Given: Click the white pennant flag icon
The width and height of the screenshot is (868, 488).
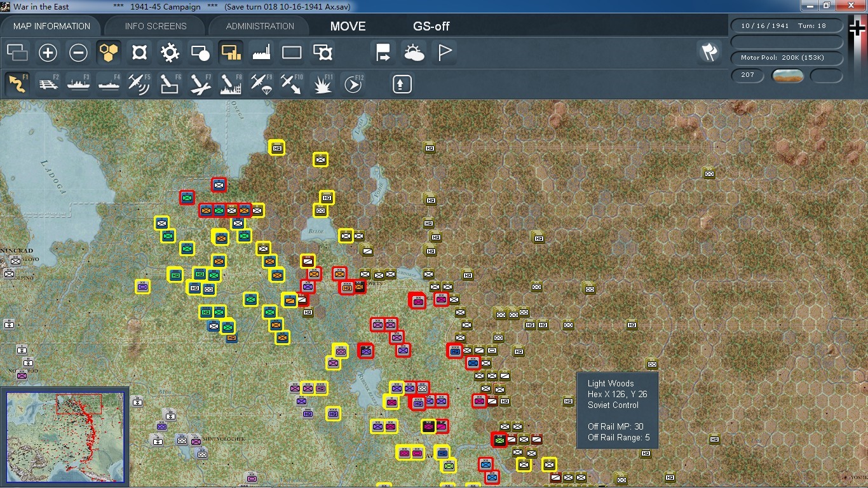Looking at the screenshot, I should (x=444, y=52).
